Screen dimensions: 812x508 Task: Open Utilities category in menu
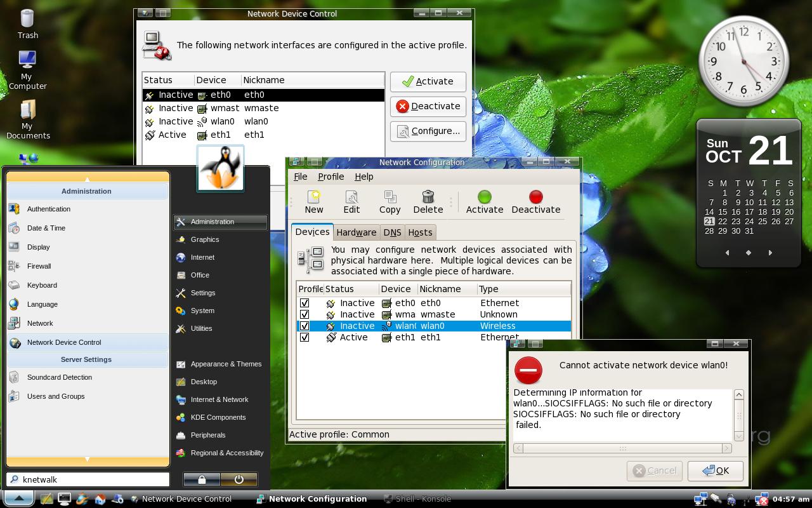pyautogui.click(x=220, y=328)
